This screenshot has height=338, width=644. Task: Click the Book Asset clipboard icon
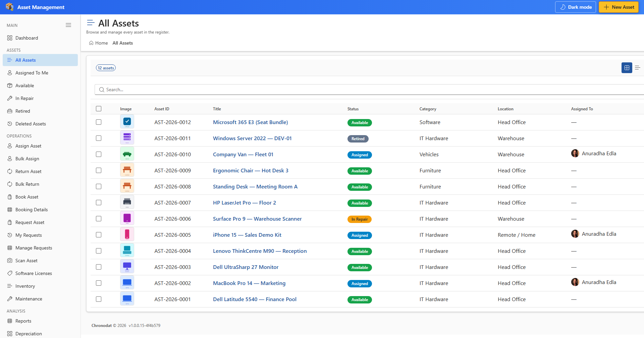coord(10,197)
